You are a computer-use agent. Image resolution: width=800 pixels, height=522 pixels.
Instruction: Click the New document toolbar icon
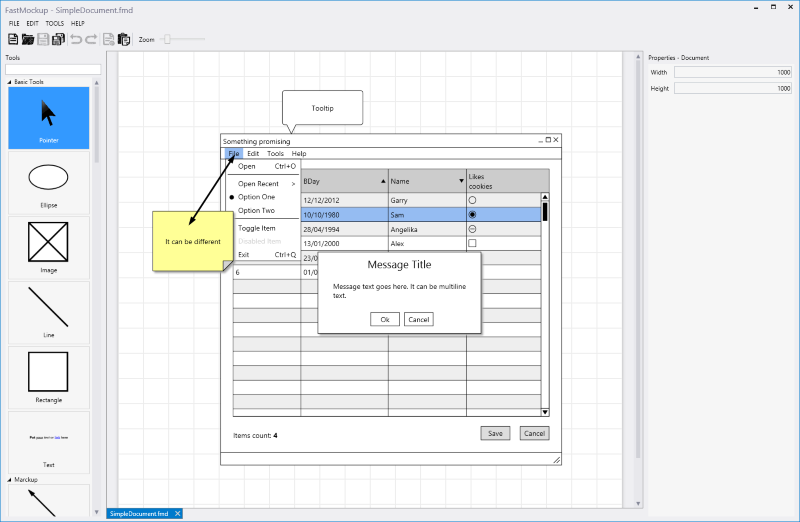(x=13, y=39)
